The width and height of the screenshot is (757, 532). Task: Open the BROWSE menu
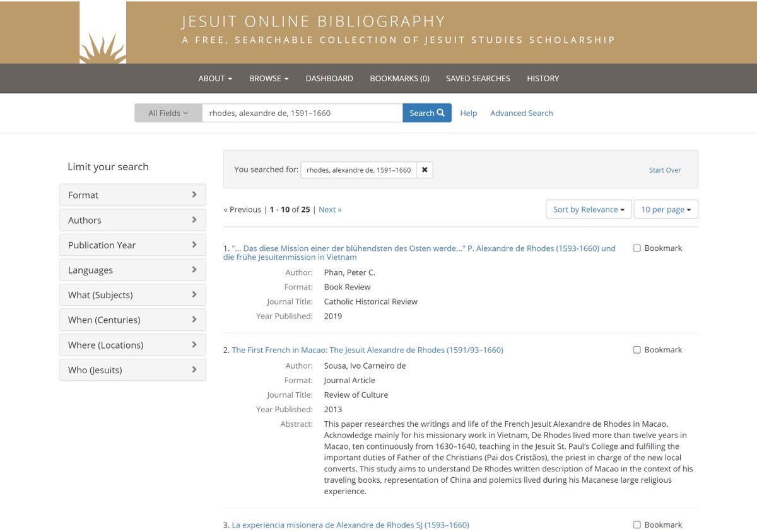(x=268, y=78)
